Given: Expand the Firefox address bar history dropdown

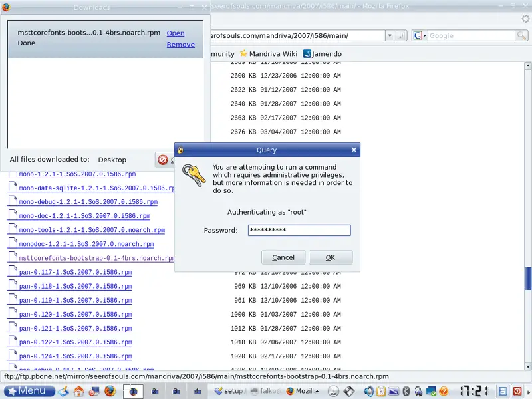Looking at the screenshot, I should click(390, 35).
